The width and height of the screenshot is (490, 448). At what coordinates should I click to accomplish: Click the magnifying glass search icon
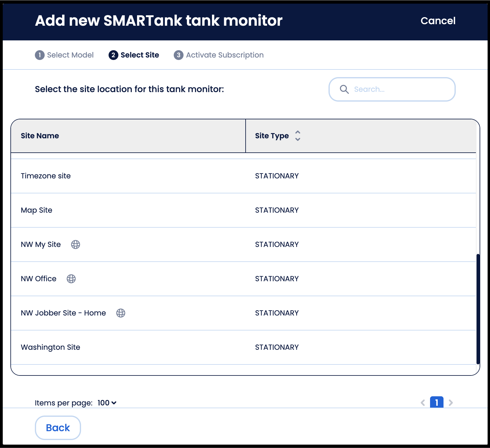[344, 89]
